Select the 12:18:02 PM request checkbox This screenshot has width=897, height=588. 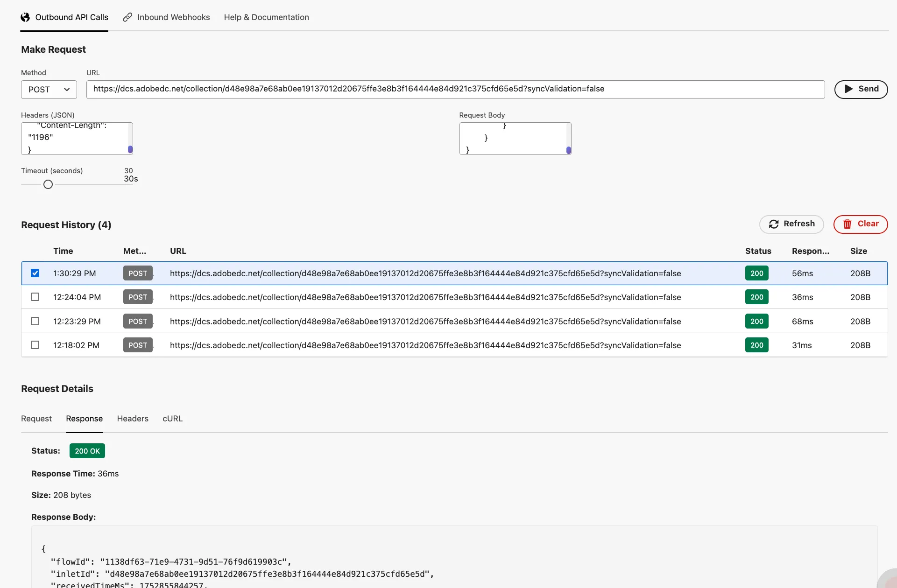[x=35, y=345]
